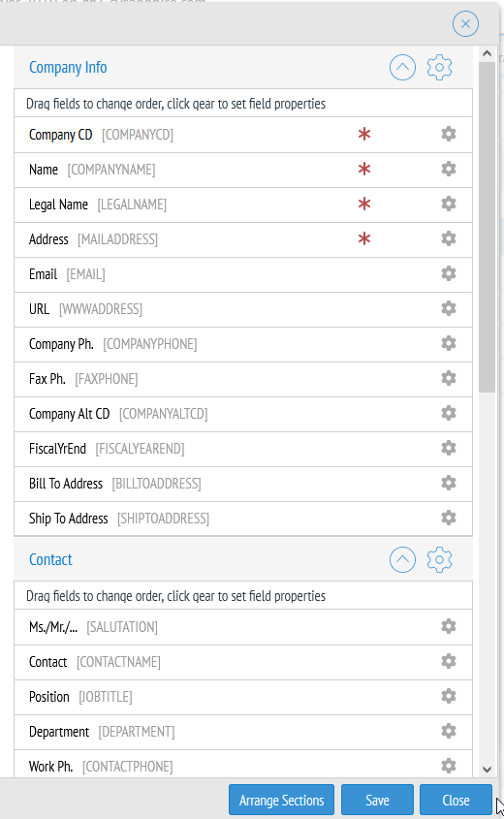Open gear settings for Ship To Address field
Image resolution: width=504 pixels, height=819 pixels.
click(449, 518)
